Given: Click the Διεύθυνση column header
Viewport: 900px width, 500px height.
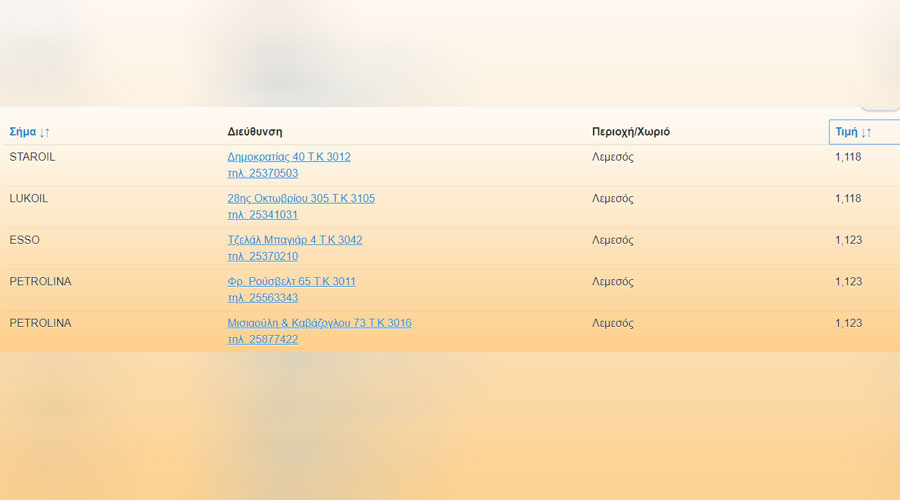Looking at the screenshot, I should click(255, 132).
